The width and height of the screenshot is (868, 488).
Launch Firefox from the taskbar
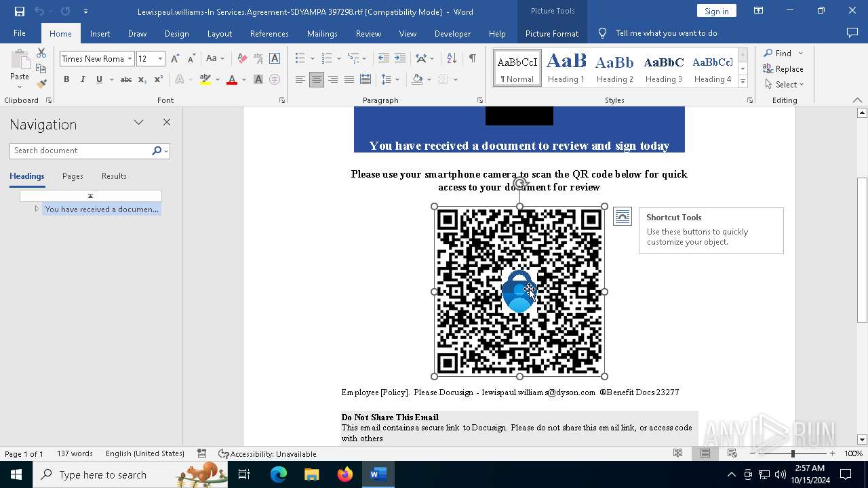point(345,474)
